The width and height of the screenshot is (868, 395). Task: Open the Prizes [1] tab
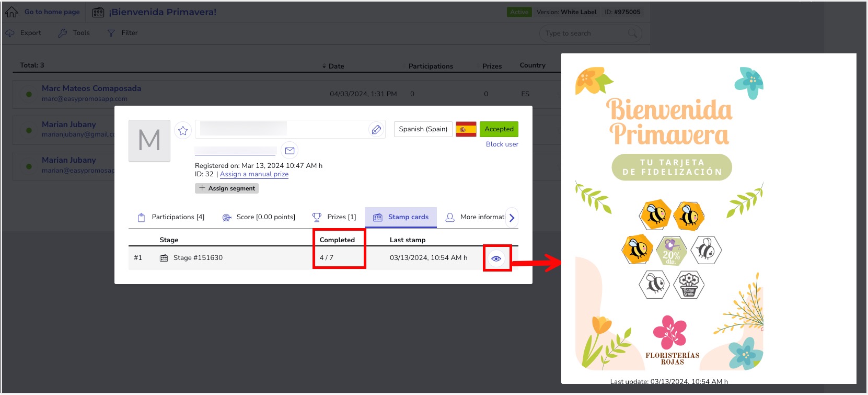(334, 217)
